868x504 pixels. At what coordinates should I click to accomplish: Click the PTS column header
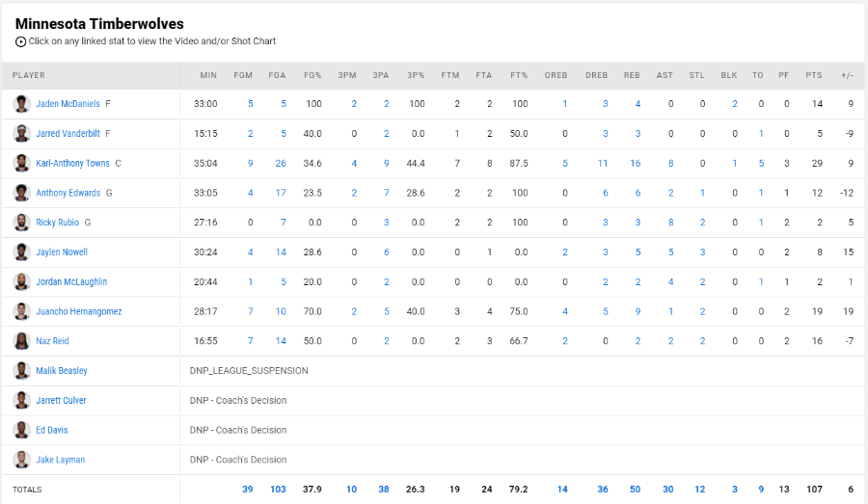[x=814, y=75]
